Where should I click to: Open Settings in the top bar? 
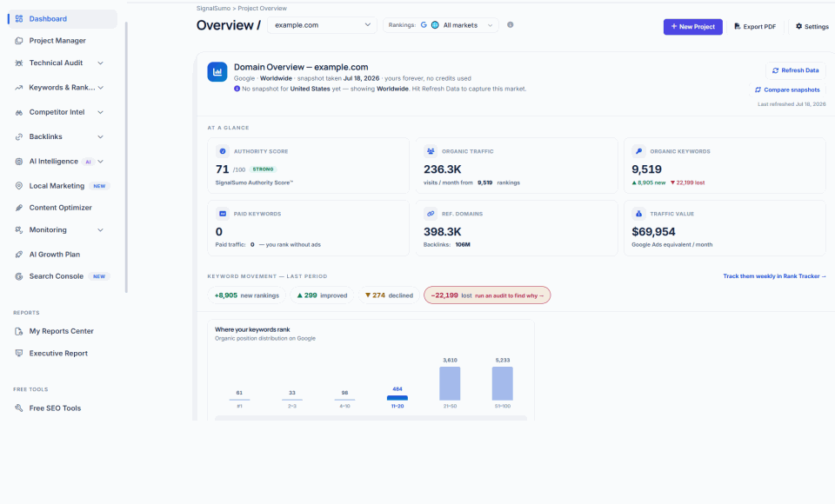(812, 27)
